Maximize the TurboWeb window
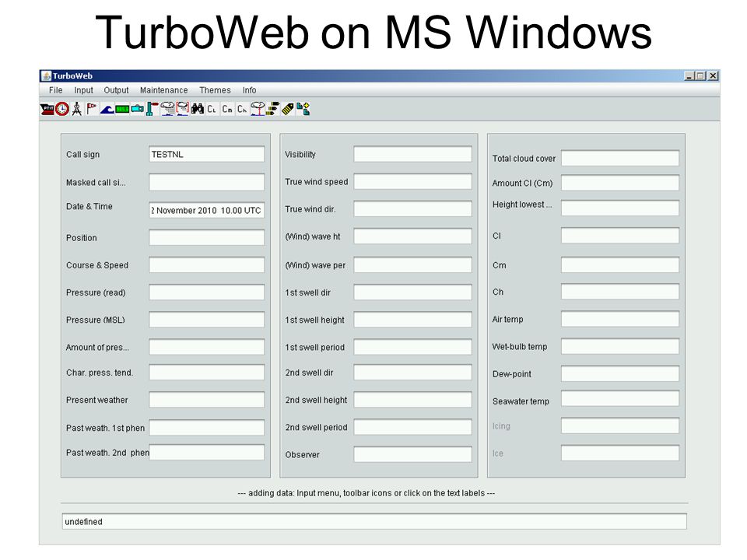The width and height of the screenshot is (747, 560). (701, 75)
